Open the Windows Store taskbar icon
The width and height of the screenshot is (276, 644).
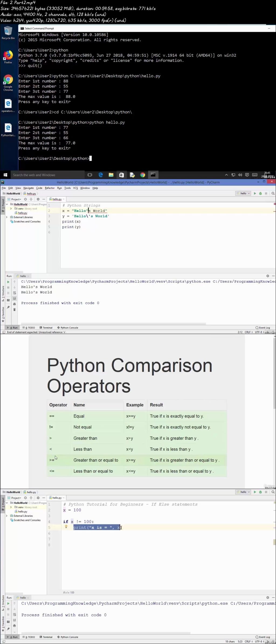(x=122, y=175)
